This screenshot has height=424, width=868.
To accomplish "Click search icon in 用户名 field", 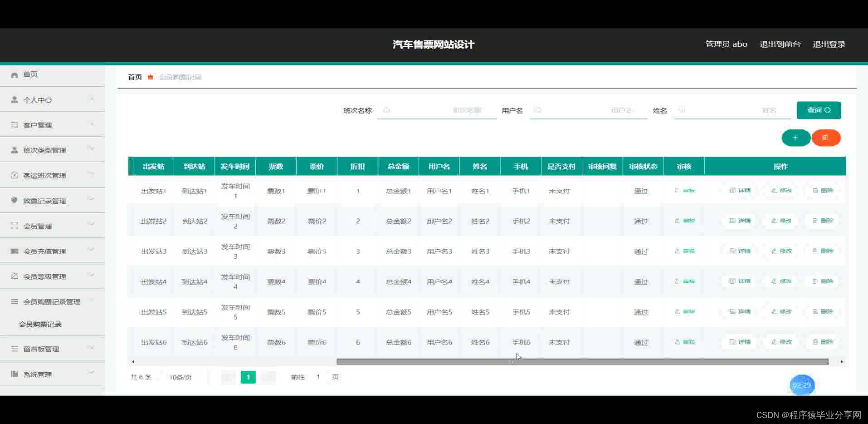I will (538, 110).
